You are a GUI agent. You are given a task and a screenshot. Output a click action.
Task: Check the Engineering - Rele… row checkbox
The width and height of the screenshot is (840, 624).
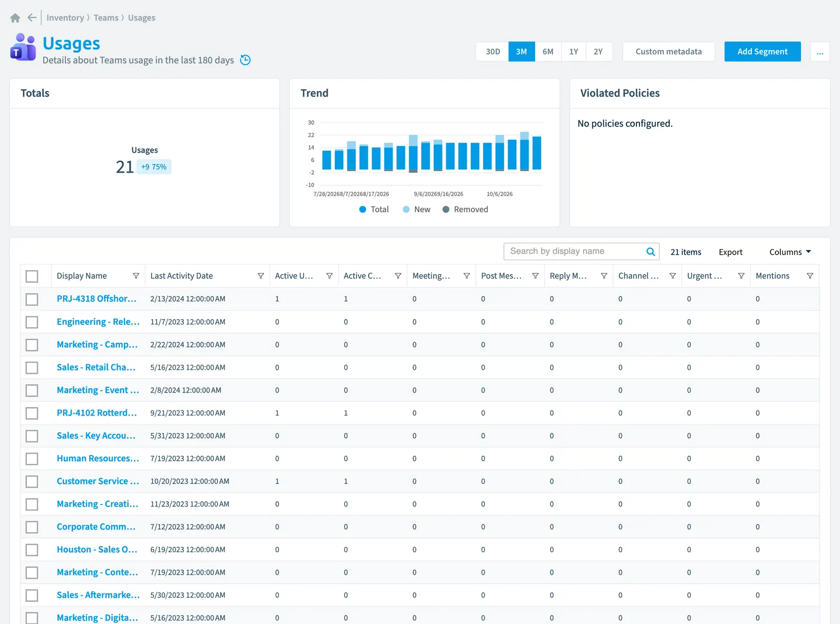32,322
